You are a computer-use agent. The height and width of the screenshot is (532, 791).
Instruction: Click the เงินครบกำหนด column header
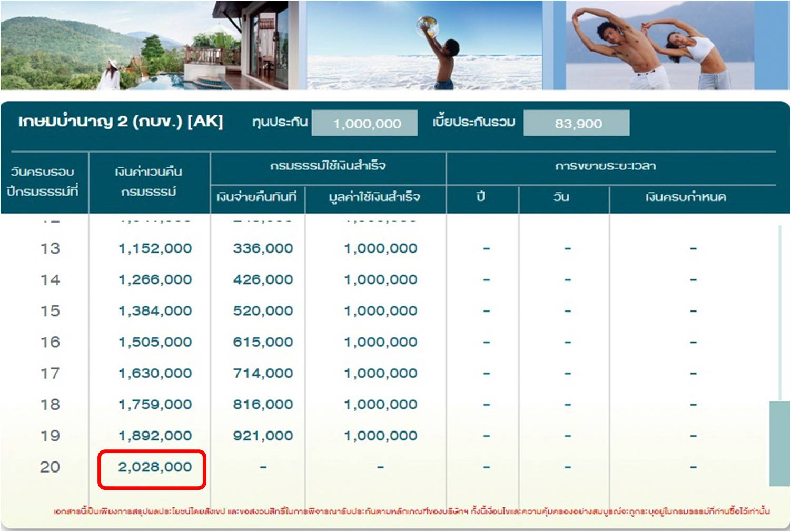[x=686, y=197]
